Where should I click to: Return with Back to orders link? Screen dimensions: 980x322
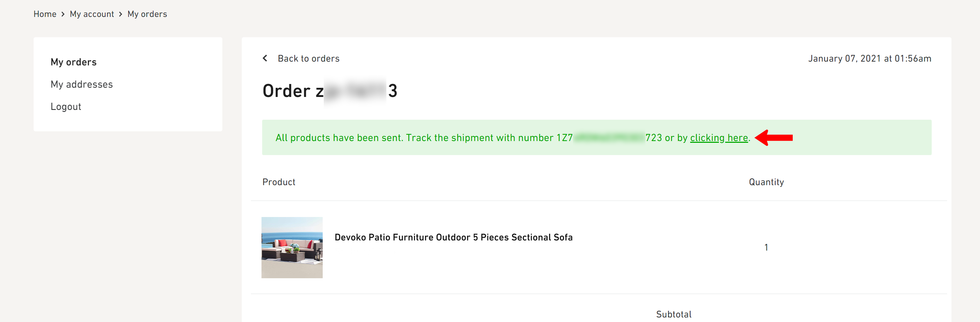pyautogui.click(x=308, y=58)
